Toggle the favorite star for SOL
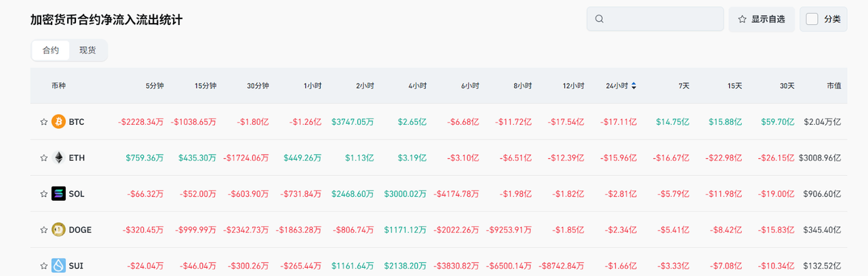 pos(44,194)
